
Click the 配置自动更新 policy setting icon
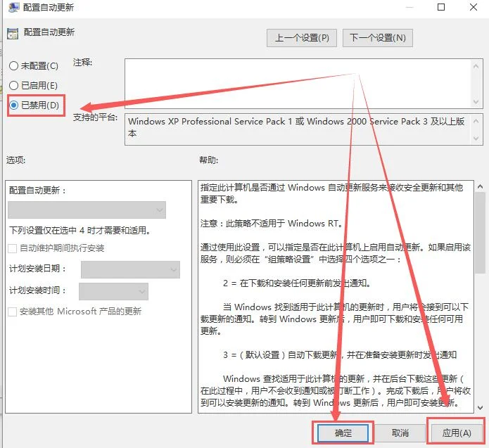(x=13, y=33)
